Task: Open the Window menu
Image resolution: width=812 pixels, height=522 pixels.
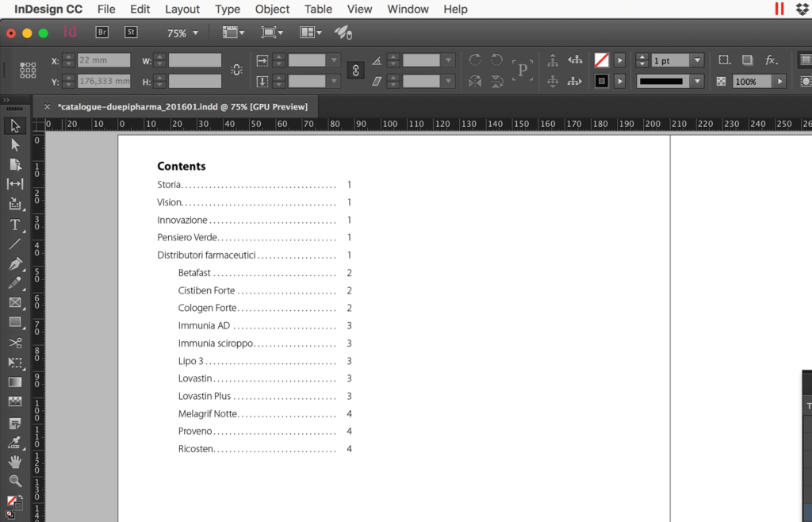Action: coord(408,9)
